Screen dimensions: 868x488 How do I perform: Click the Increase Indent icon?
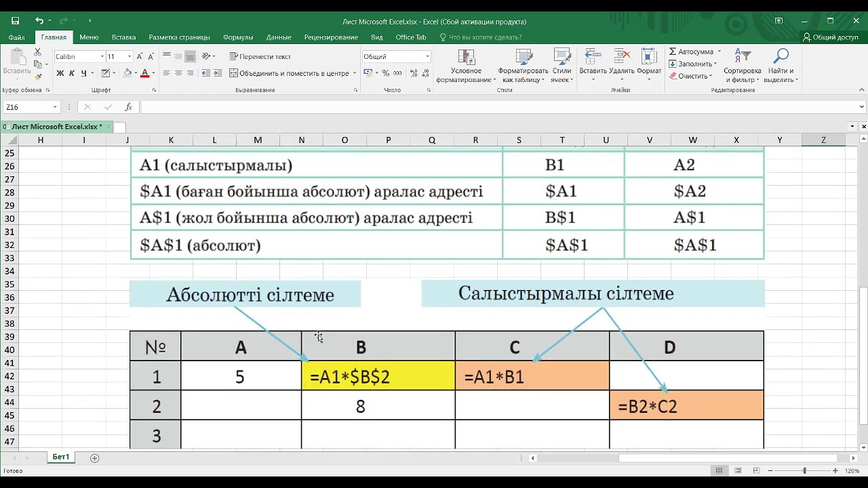(218, 73)
